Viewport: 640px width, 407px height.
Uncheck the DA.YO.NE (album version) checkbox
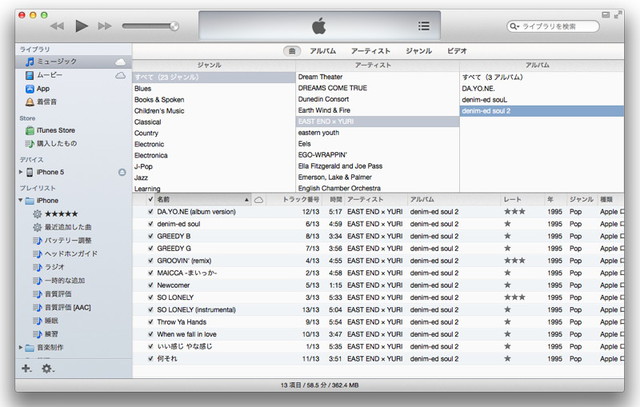point(150,212)
